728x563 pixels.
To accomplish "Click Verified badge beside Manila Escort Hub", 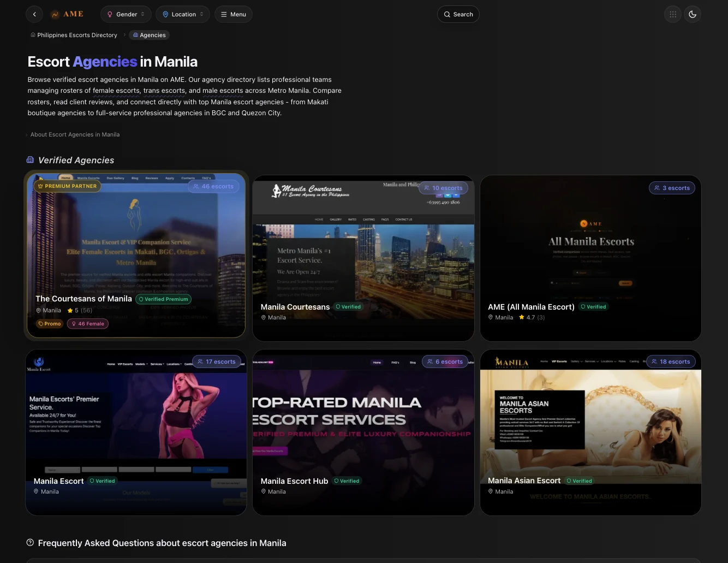I will pyautogui.click(x=347, y=481).
